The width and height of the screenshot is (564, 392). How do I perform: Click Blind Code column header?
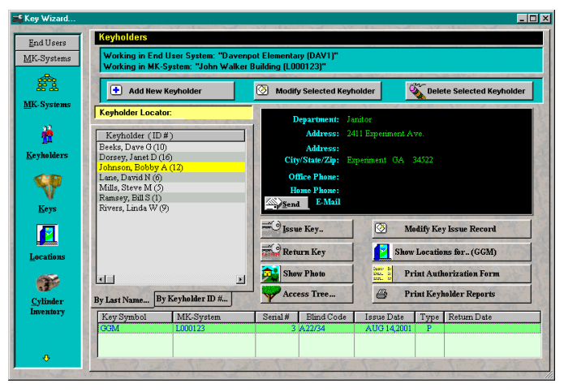pyautogui.click(x=326, y=317)
